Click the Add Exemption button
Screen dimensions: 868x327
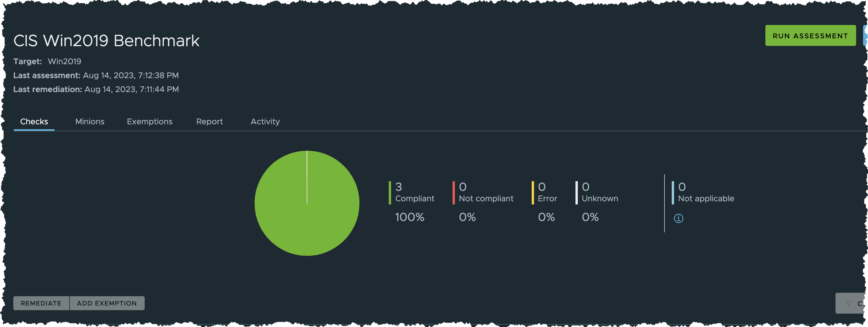point(107,303)
